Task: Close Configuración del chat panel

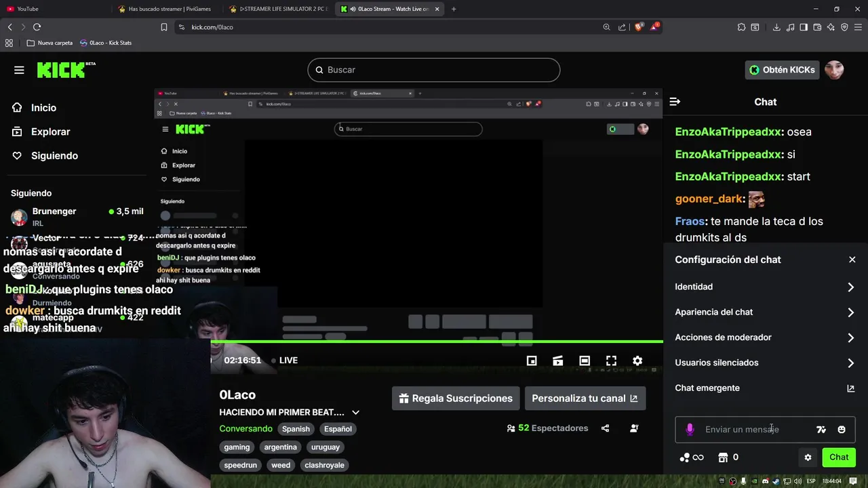Action: [x=852, y=260]
